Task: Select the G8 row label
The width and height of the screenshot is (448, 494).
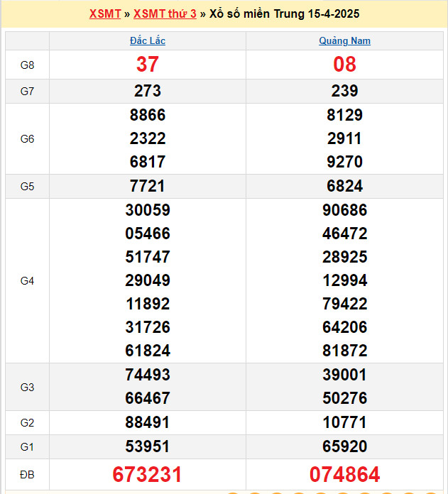Action: click(x=27, y=65)
